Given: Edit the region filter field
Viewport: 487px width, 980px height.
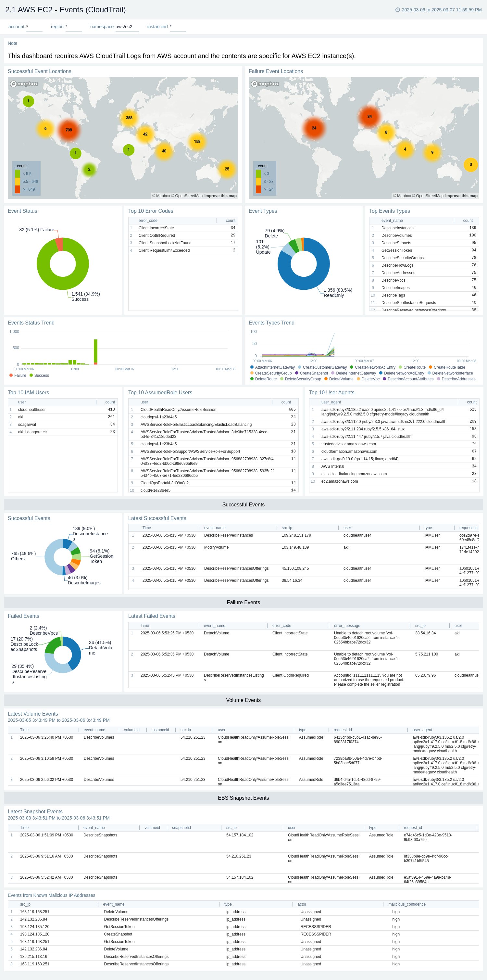Looking at the screenshot, I should point(73,27).
